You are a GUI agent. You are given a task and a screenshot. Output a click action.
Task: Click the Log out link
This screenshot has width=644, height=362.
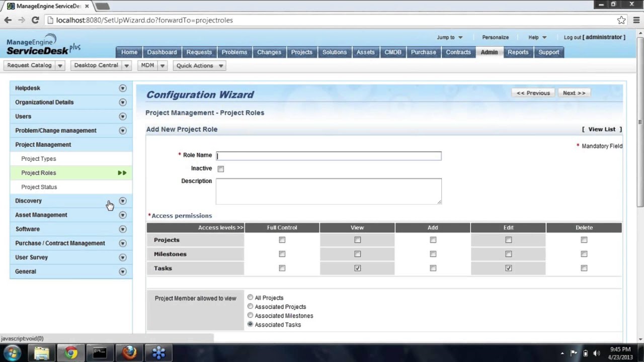[x=573, y=37]
